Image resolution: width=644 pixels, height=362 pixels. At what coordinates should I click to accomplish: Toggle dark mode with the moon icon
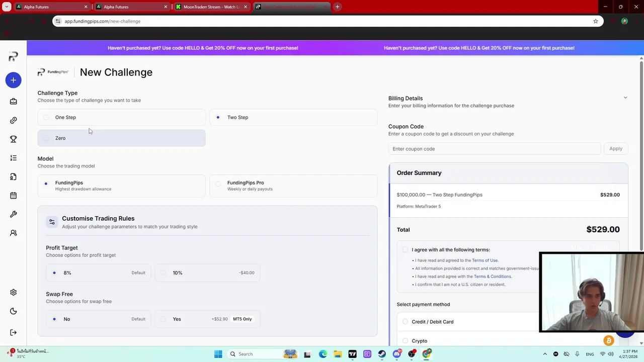(14, 312)
